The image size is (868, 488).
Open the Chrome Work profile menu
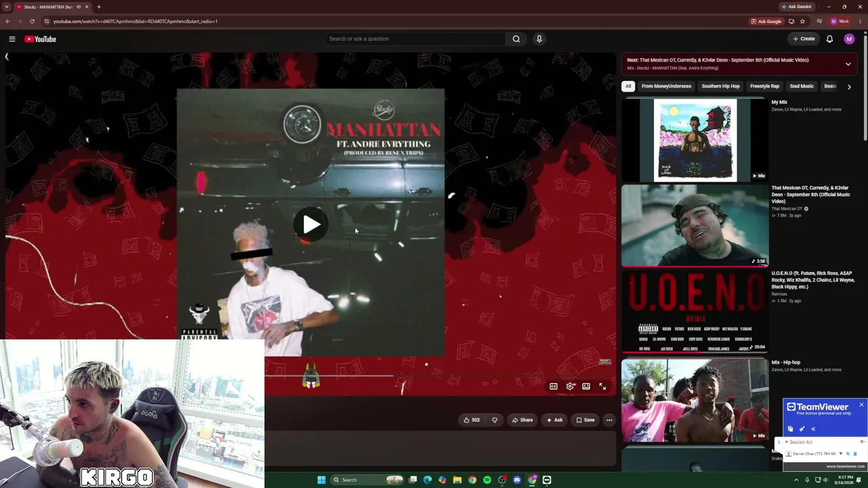tap(840, 21)
